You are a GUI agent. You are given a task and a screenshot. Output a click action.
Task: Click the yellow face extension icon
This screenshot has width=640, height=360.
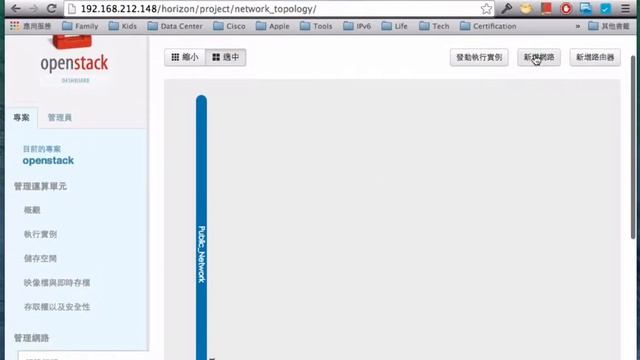[x=526, y=9]
